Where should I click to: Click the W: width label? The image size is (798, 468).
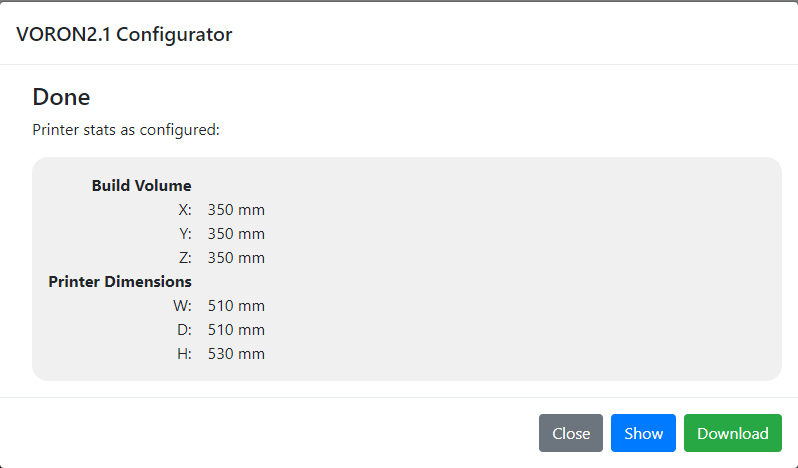click(x=182, y=306)
